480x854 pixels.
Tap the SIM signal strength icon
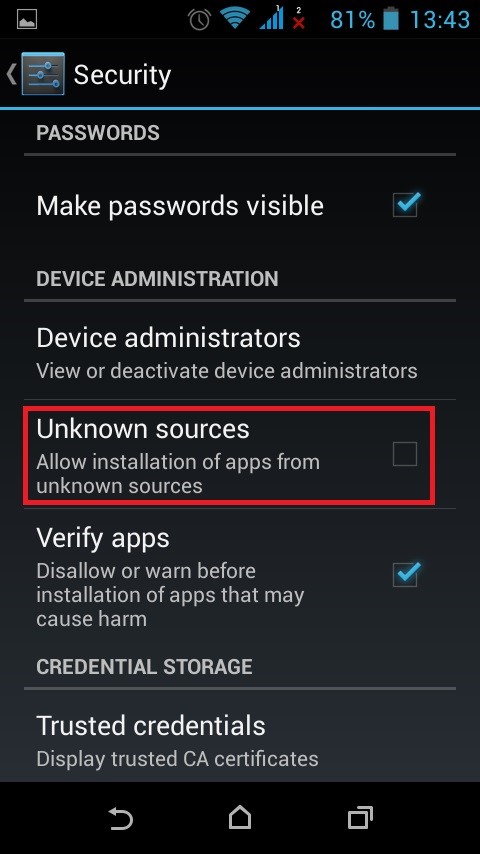pos(271,18)
